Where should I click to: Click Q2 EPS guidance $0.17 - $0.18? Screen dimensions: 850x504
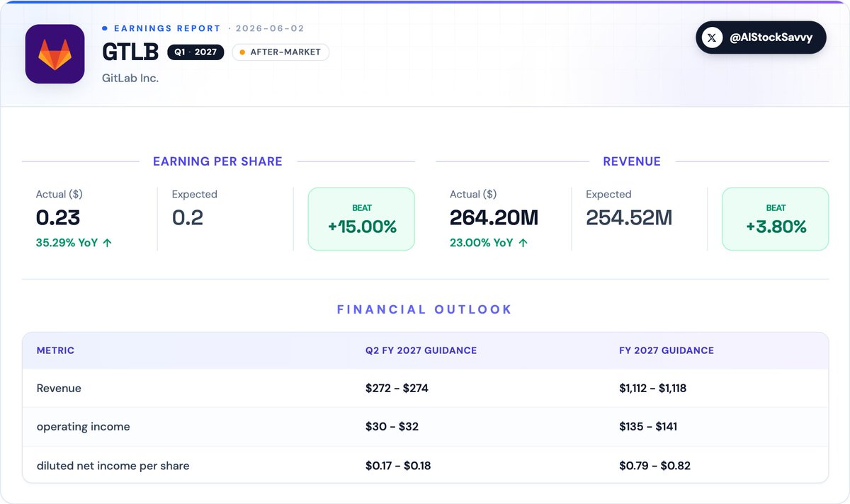click(x=398, y=466)
